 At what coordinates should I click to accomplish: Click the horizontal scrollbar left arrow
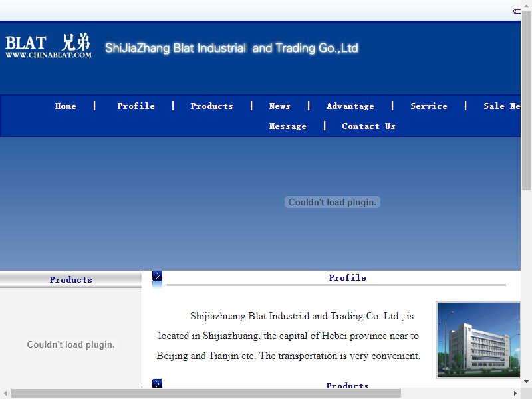5,393
